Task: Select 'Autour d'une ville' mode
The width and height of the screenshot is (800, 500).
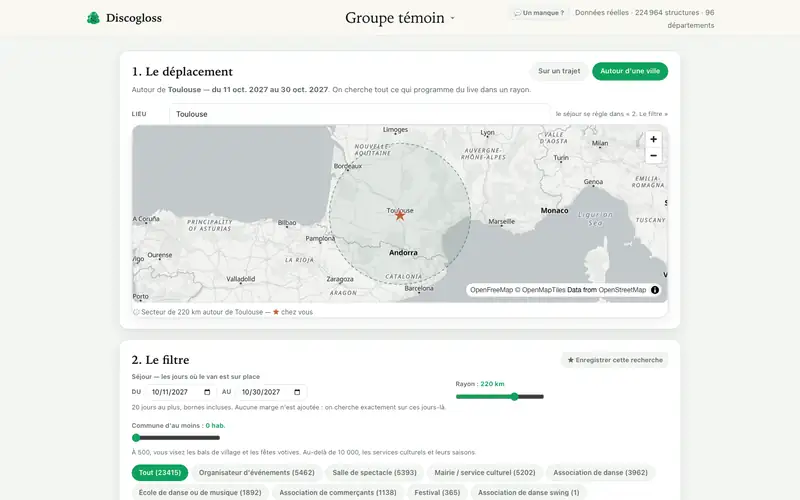Action: coord(630,71)
